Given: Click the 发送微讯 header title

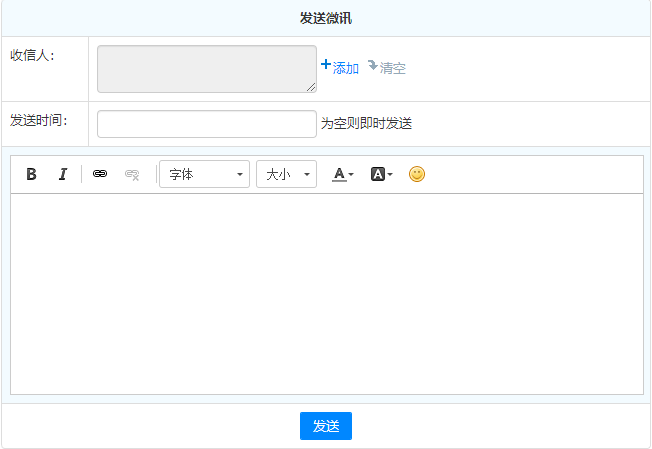Looking at the screenshot, I should click(x=326, y=18).
